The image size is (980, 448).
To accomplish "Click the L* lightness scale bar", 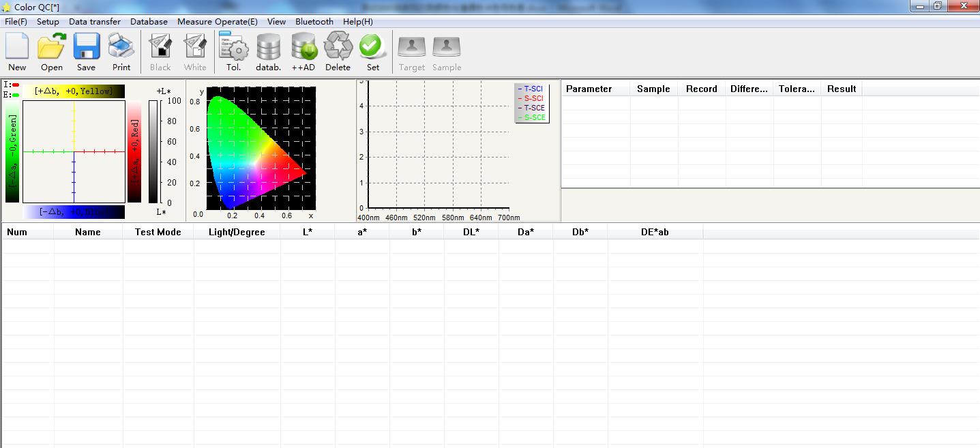I will [153, 151].
